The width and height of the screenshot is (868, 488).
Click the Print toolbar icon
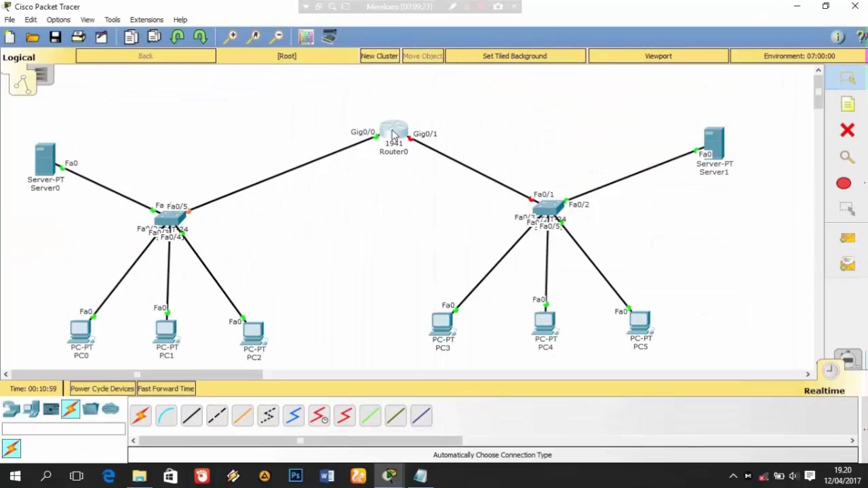tap(79, 37)
